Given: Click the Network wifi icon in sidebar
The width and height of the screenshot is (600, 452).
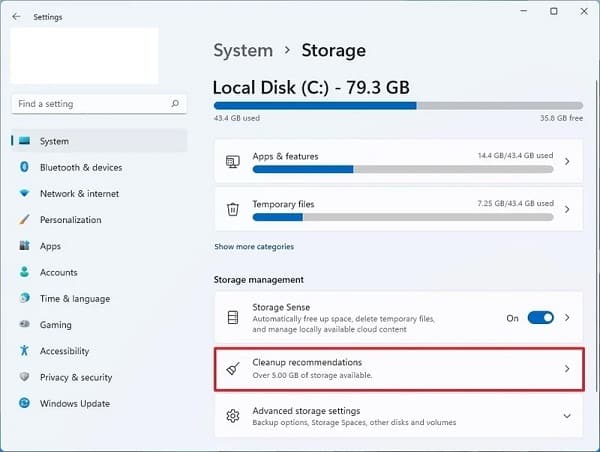Looking at the screenshot, I should point(24,193).
